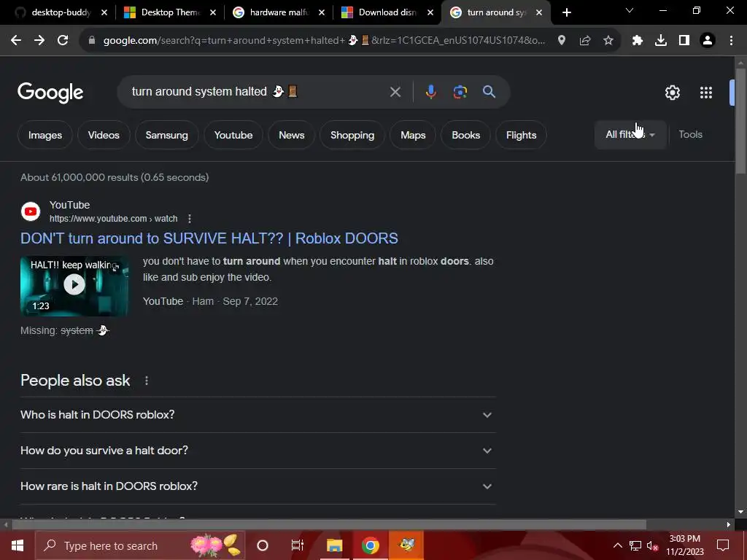
Task: Clear the Google search box with X
Action: 395,92
